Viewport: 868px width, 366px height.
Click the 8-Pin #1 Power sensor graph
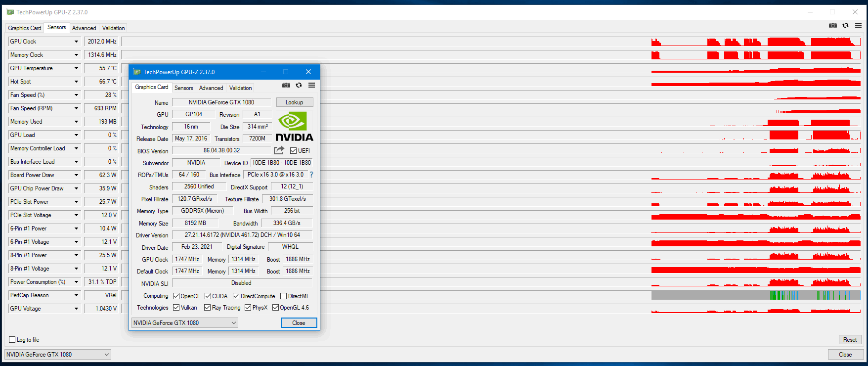(491, 255)
